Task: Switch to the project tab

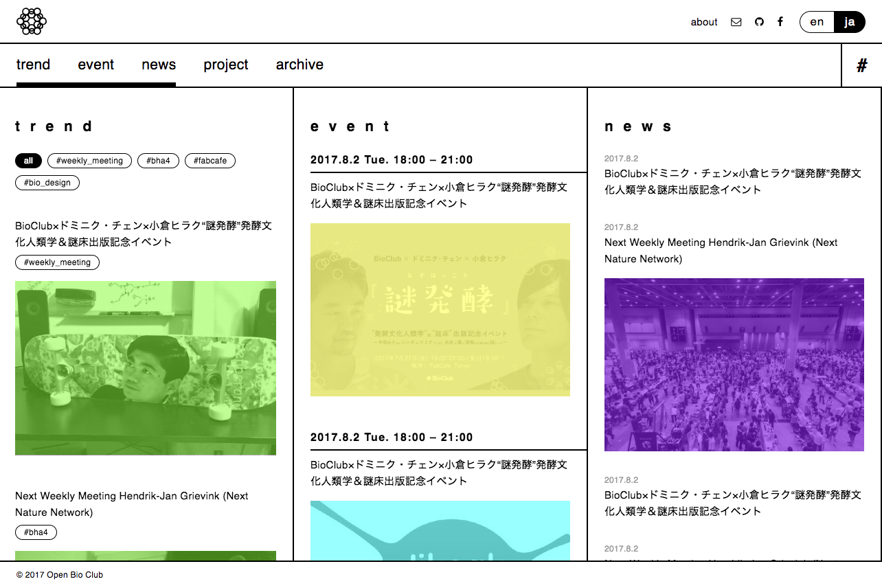Action: (225, 65)
